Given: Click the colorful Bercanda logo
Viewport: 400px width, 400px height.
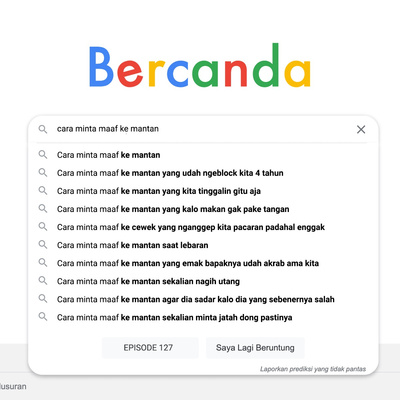Looking at the screenshot, I should pyautogui.click(x=200, y=66).
